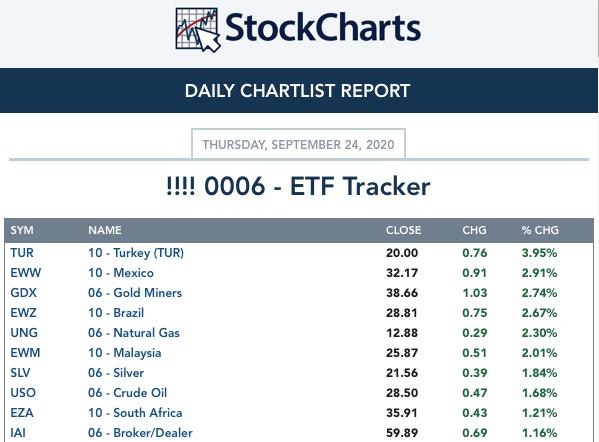Click the 10 - South Africa link

(135, 413)
